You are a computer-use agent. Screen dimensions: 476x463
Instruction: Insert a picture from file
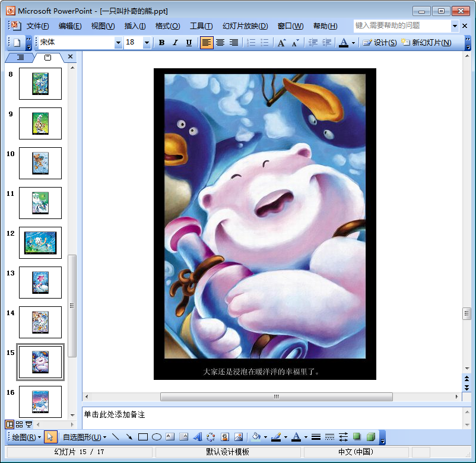tap(239, 437)
